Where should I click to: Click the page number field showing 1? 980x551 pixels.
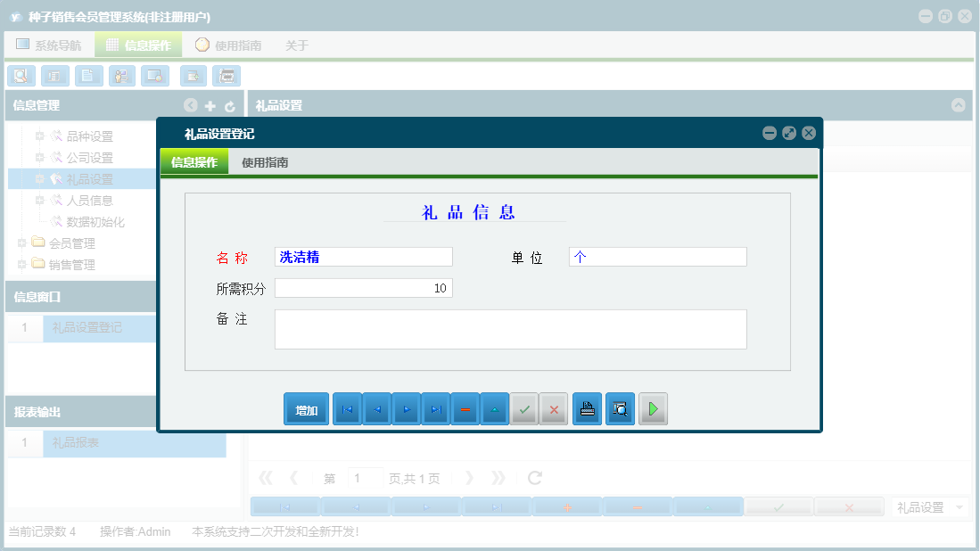[365, 478]
